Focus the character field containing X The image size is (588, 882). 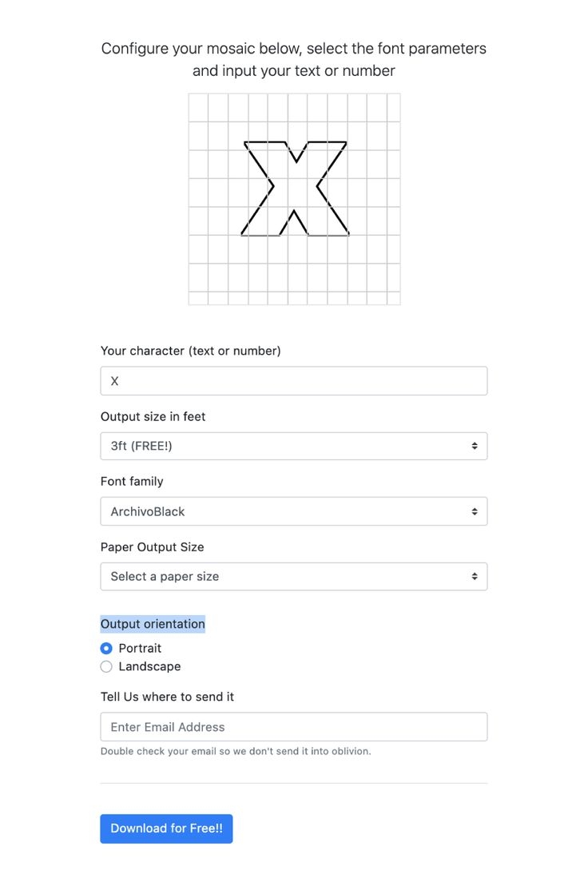pos(293,381)
